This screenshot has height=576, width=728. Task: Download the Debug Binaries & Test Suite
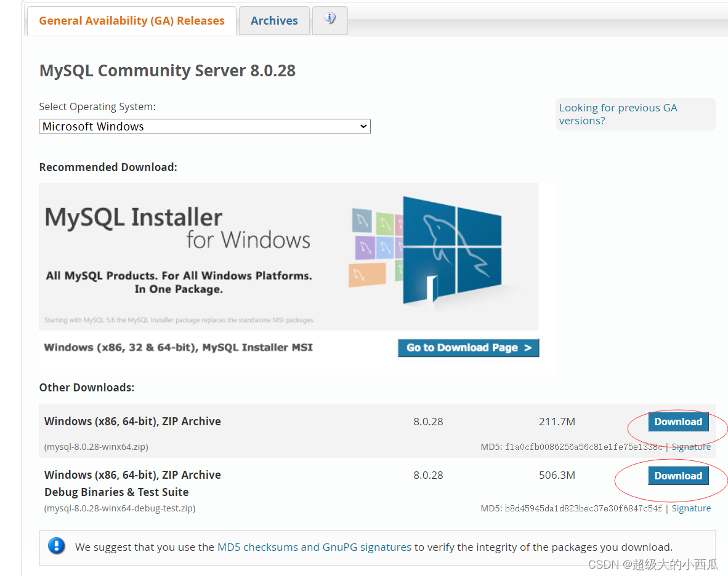pos(678,476)
